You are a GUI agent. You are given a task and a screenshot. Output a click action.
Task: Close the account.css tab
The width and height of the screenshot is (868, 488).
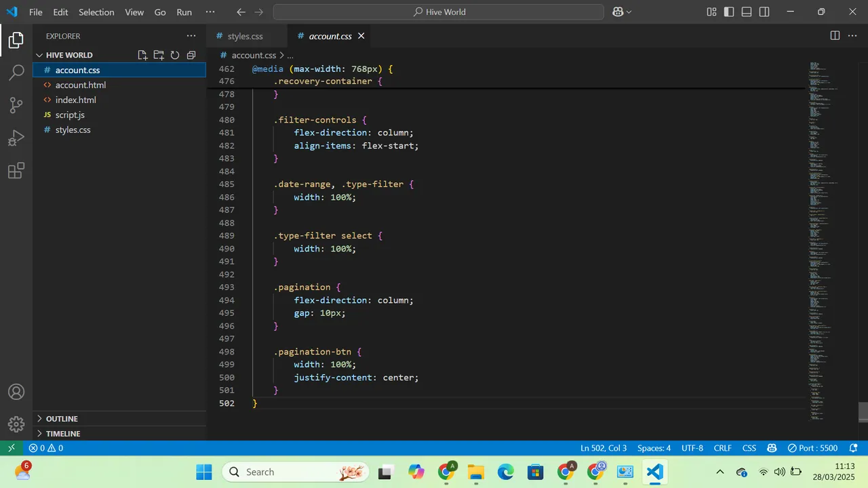[x=361, y=36]
